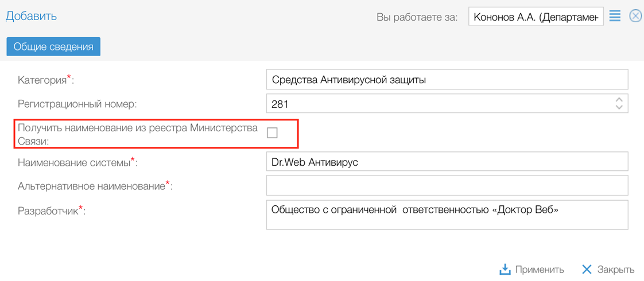Click the Применить download-arrow icon

click(505, 270)
